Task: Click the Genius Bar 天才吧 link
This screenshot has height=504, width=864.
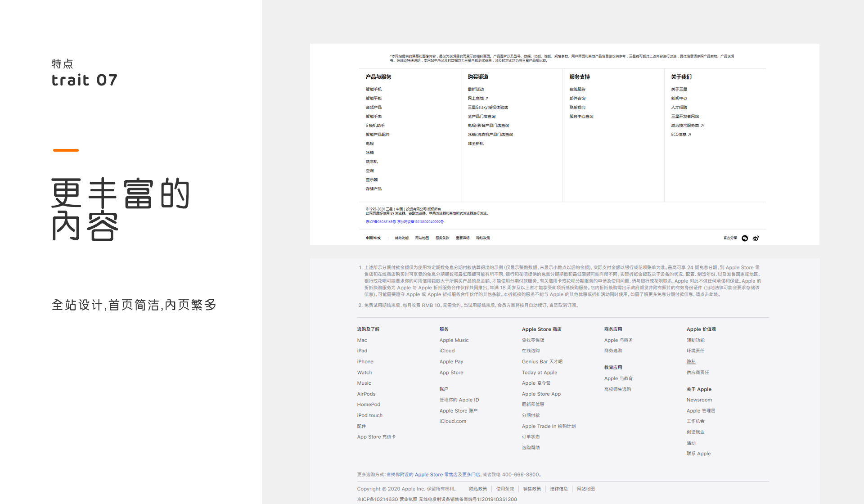Action: 542,361
